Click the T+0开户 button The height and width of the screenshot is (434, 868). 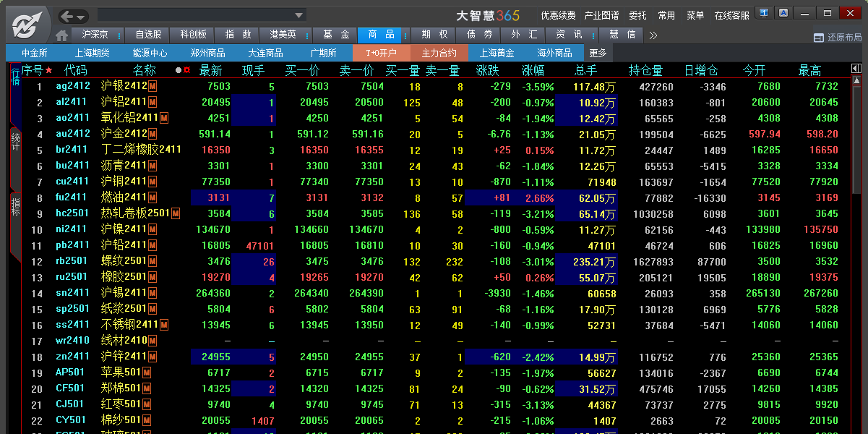coord(381,53)
